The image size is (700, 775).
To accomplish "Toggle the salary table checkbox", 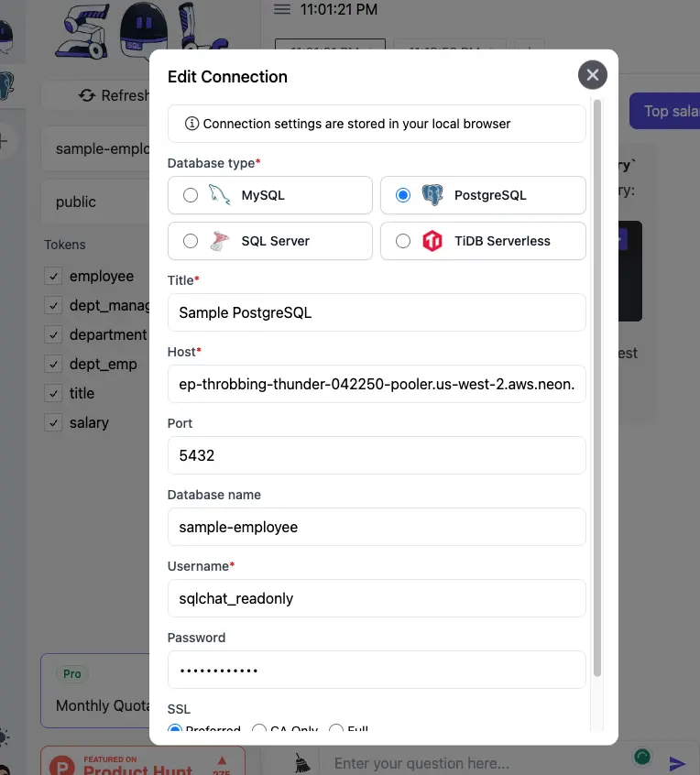I will tap(53, 422).
